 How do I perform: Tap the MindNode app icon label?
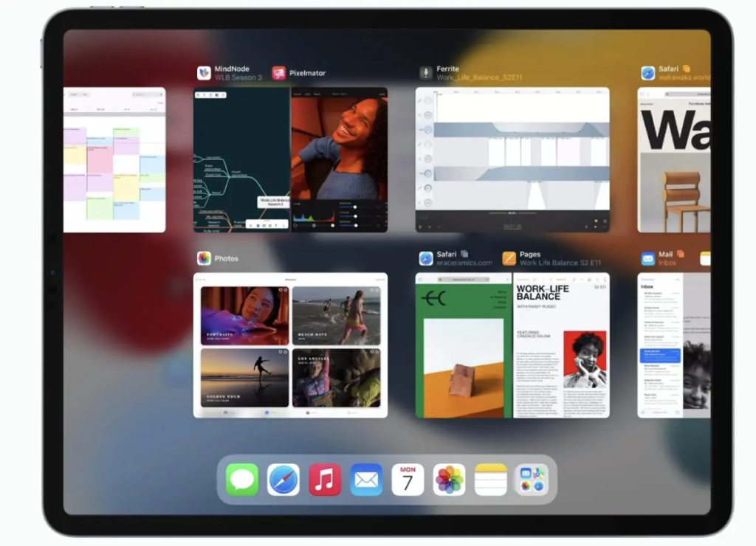205,72
